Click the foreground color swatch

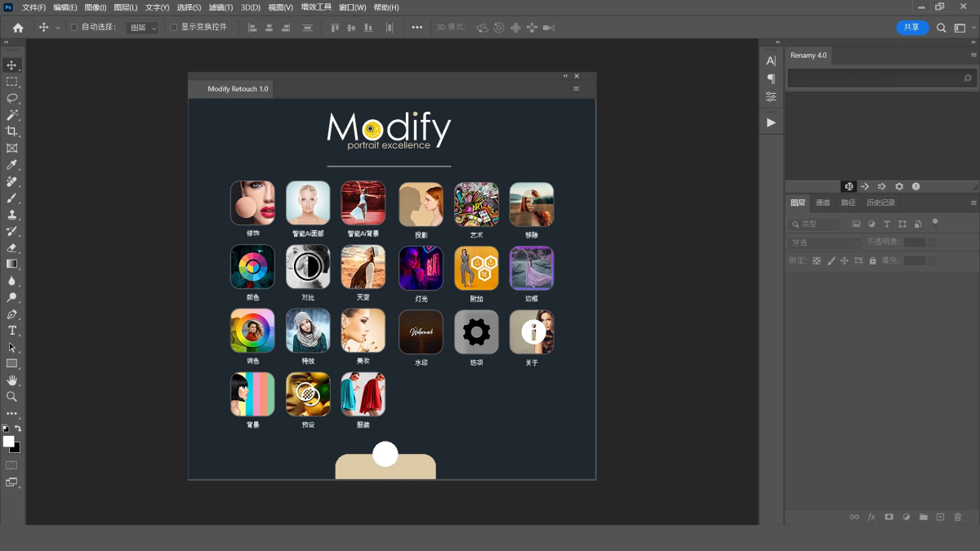8,442
